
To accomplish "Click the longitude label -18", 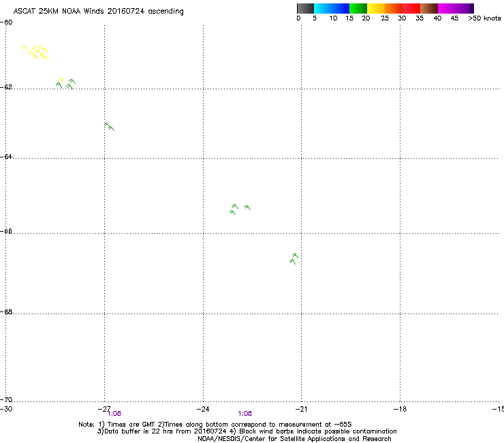I will tap(400, 409).
